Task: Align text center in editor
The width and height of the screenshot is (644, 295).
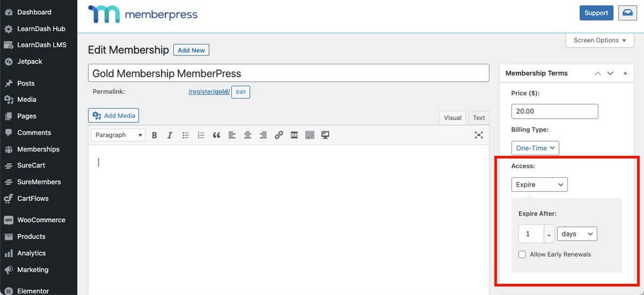Action: [x=248, y=135]
